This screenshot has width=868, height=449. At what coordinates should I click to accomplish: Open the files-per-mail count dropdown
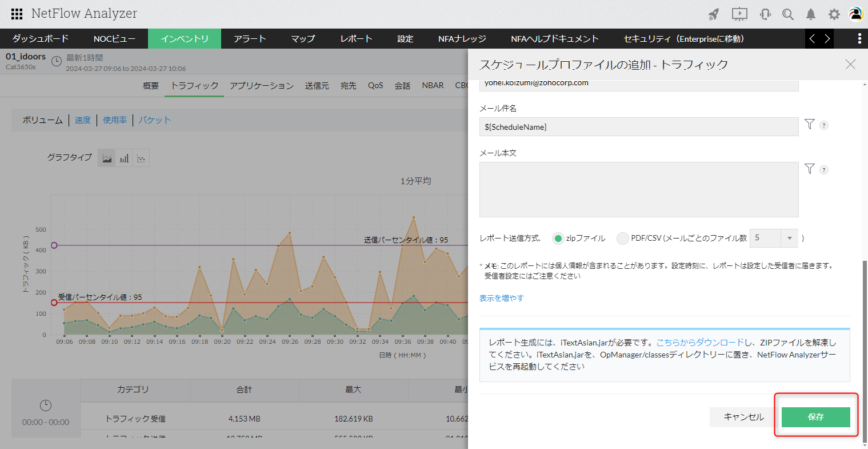pyautogui.click(x=773, y=238)
